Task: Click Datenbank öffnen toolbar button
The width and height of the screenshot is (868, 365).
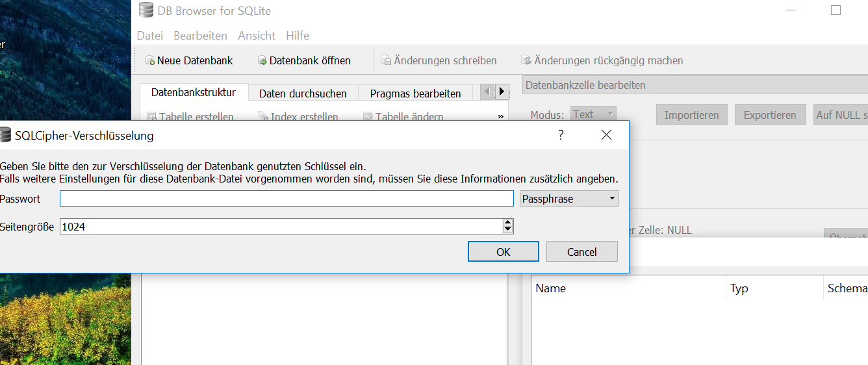Action: (x=304, y=60)
